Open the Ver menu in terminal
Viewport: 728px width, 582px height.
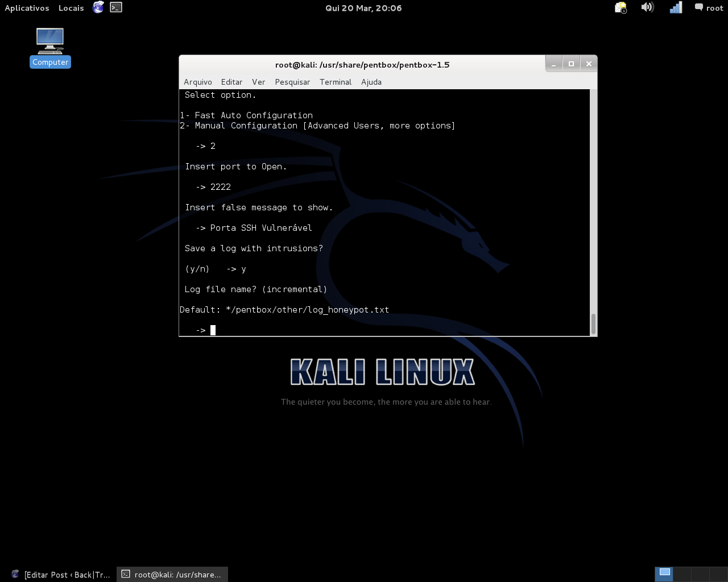[x=259, y=82]
